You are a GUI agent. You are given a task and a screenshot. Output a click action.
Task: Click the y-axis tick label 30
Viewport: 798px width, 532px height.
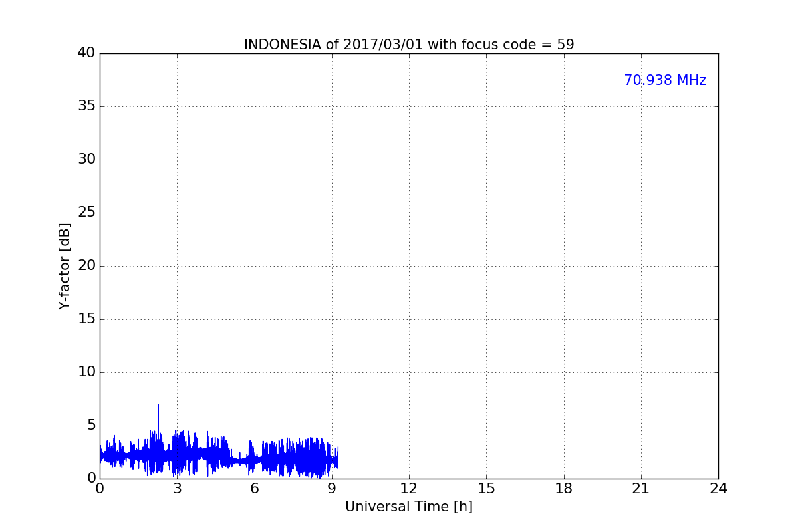point(86,160)
